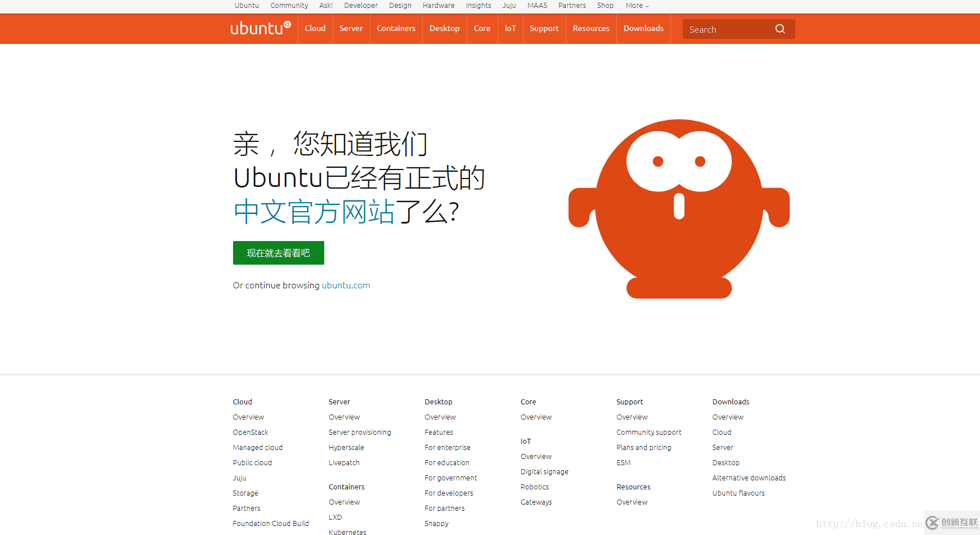This screenshot has height=535, width=980.
Task: Click the search magnifier icon
Action: click(780, 28)
